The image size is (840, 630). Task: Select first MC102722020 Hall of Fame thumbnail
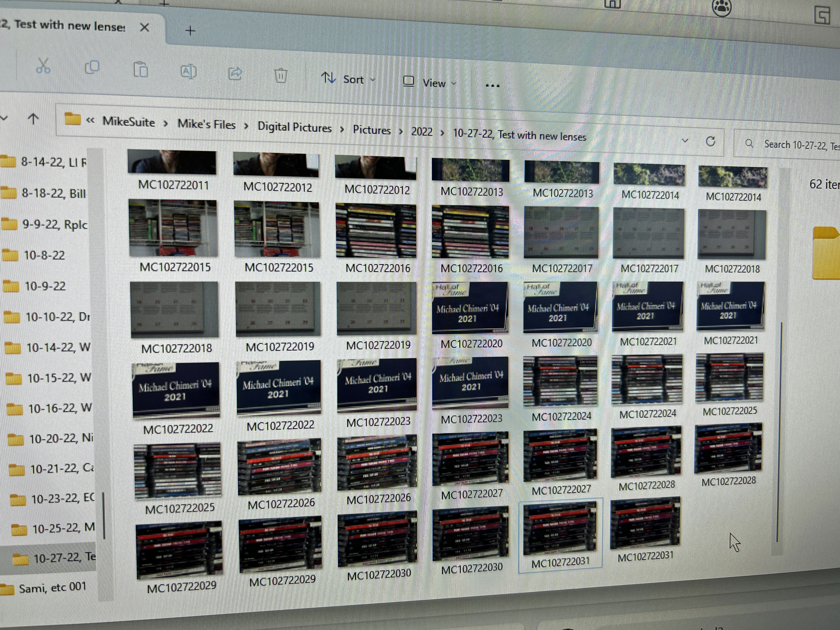tap(470, 308)
